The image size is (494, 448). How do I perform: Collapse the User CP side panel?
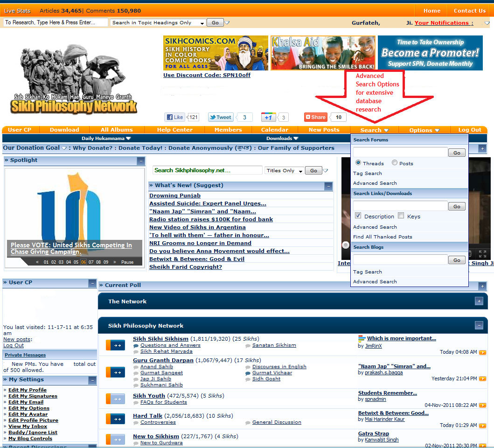point(92,283)
